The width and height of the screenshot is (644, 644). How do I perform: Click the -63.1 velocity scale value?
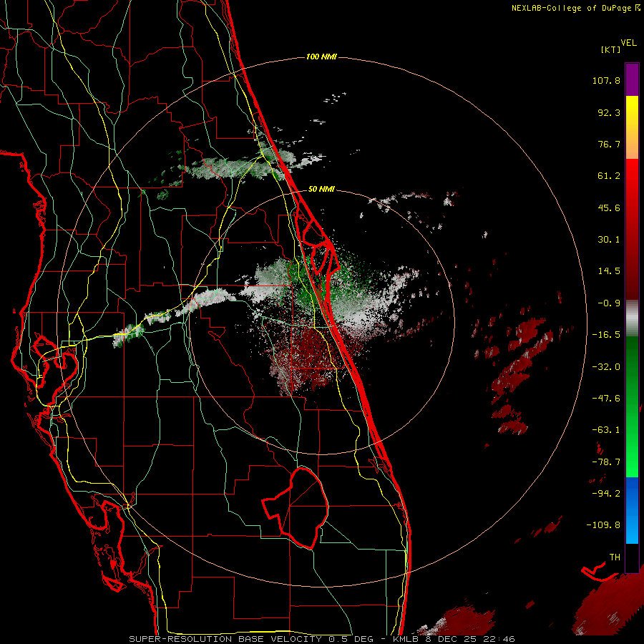pos(606,430)
